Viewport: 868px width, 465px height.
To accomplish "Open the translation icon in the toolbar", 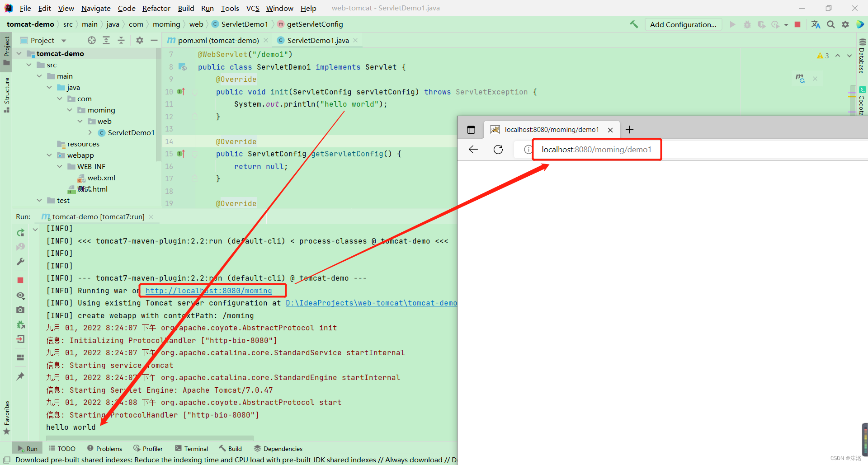I will (816, 24).
